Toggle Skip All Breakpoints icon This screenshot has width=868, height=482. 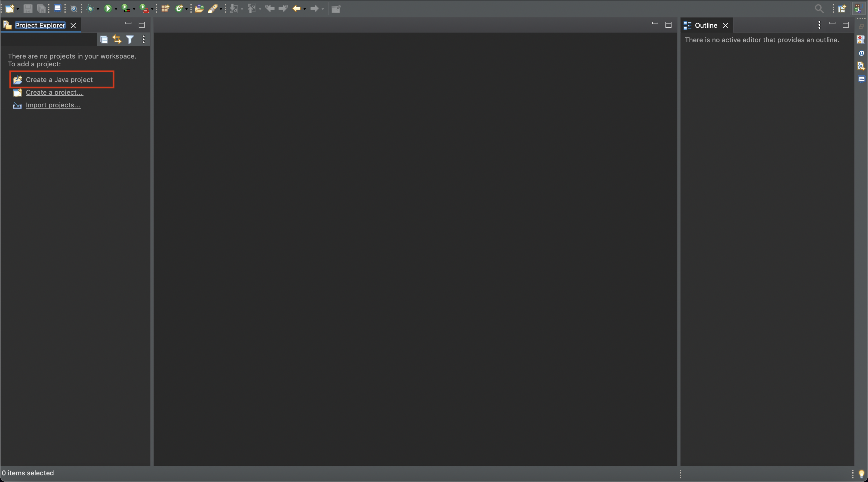tap(74, 9)
